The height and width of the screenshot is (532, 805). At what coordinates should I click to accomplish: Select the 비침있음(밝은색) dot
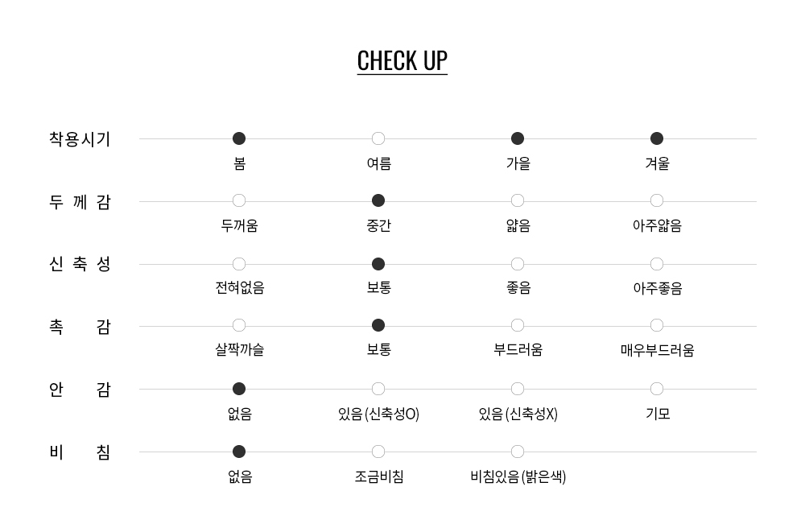coord(518,452)
